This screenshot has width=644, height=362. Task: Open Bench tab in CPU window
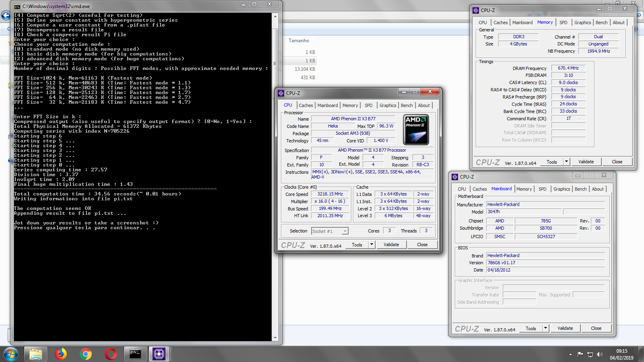(x=407, y=105)
